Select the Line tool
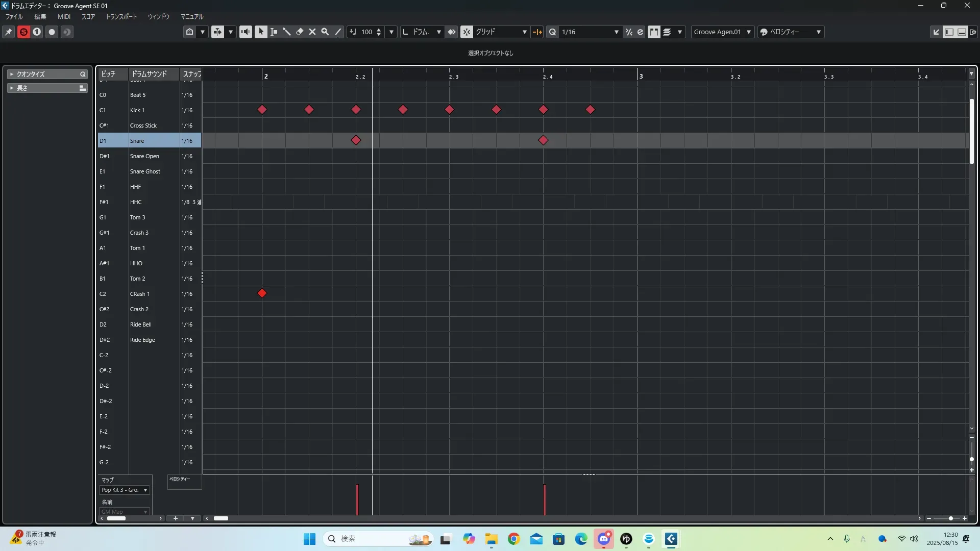This screenshot has height=551, width=980. (338, 32)
